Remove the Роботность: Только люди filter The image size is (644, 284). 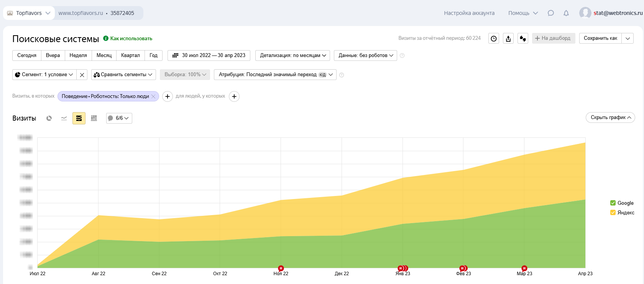coord(153,96)
